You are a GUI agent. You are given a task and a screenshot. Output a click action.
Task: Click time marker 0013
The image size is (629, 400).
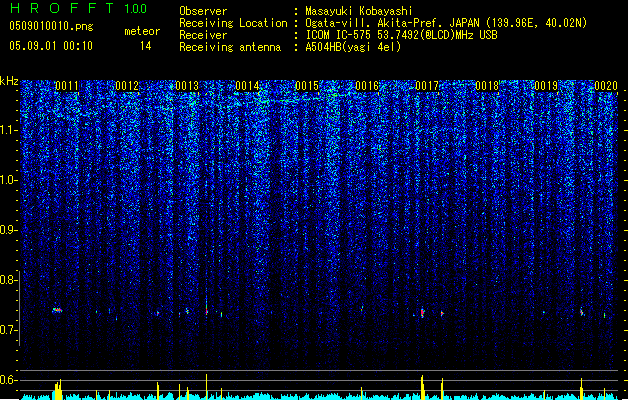coord(187,86)
